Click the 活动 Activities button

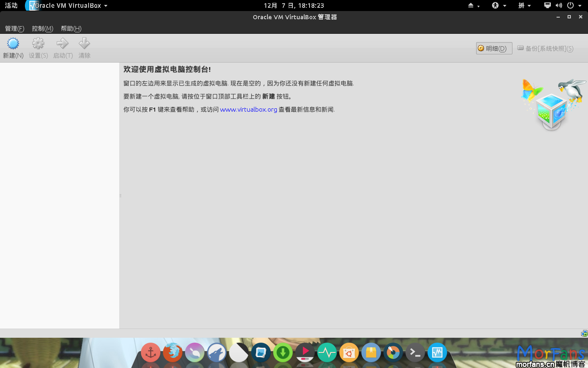(11, 5)
